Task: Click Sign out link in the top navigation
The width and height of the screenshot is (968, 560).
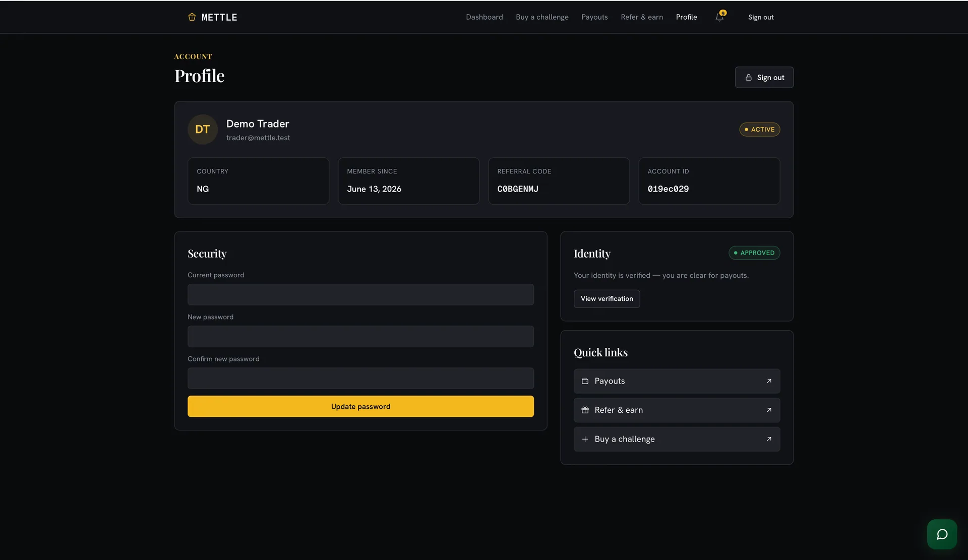Action: click(761, 17)
